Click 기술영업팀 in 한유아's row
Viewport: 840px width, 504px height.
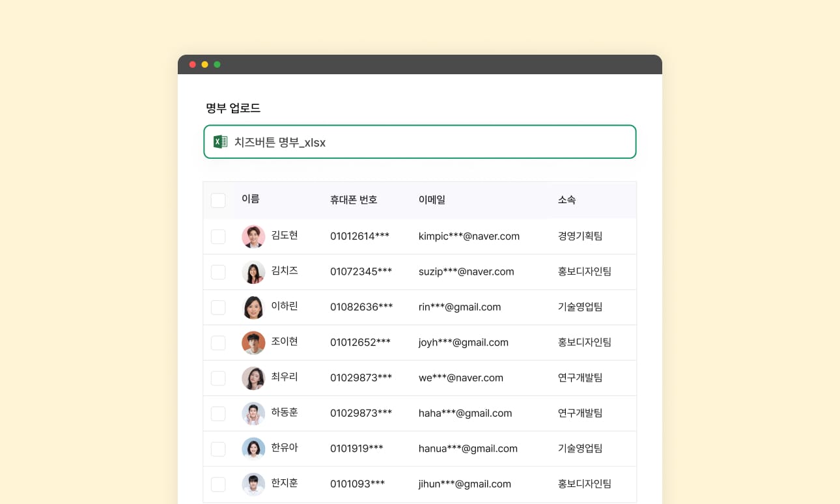[580, 448]
